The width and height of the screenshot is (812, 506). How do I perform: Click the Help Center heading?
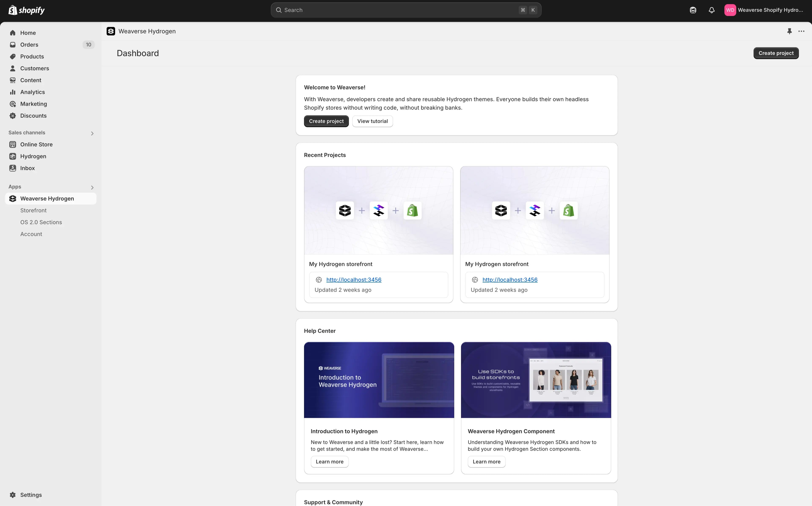click(x=319, y=331)
